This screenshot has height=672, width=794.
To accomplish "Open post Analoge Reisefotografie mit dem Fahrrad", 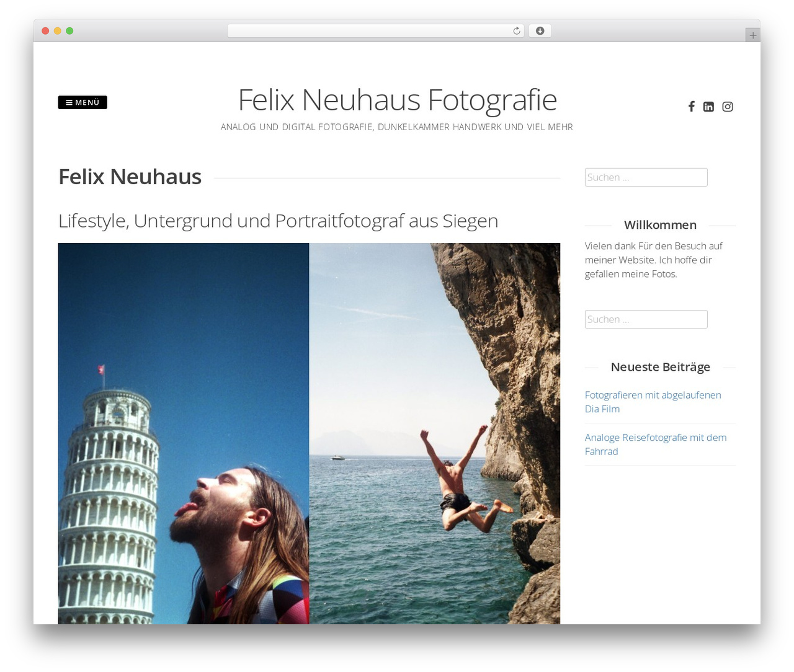I will click(655, 444).
